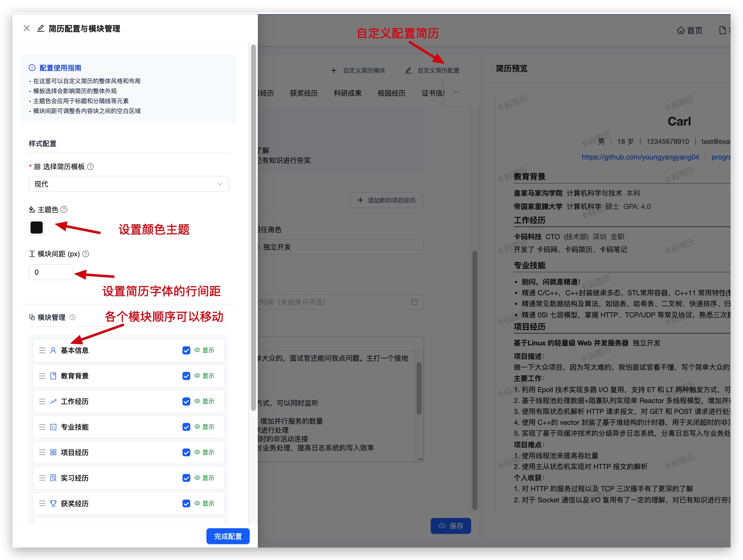Expand the more tabs ellipsis menu
The width and height of the screenshot is (743, 560).
456,93
